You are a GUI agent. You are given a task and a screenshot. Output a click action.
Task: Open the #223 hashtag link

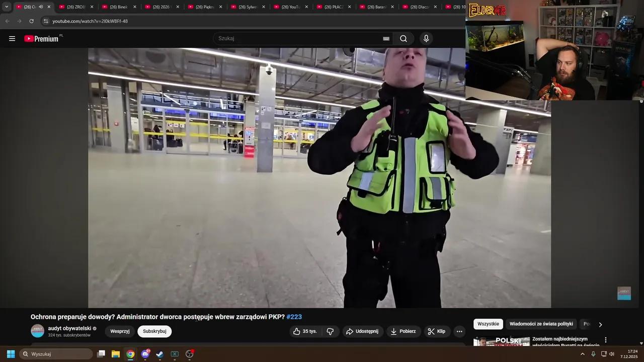click(294, 317)
